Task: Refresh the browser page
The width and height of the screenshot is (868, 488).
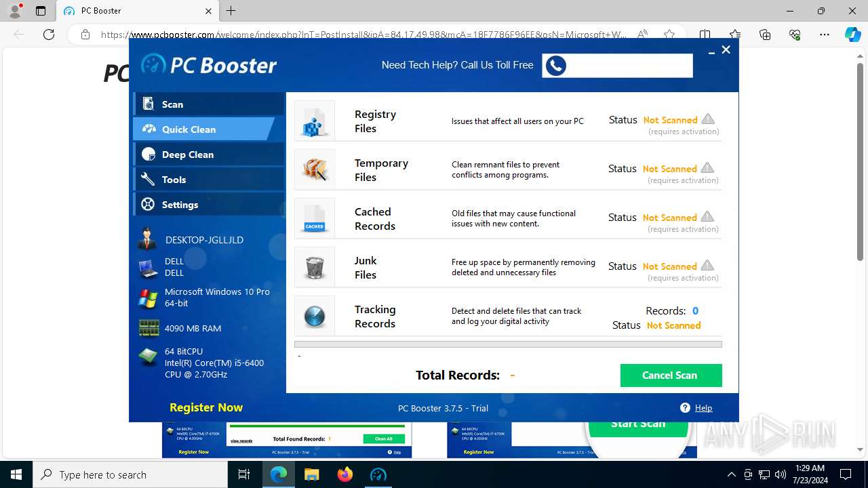Action: pyautogui.click(x=49, y=35)
